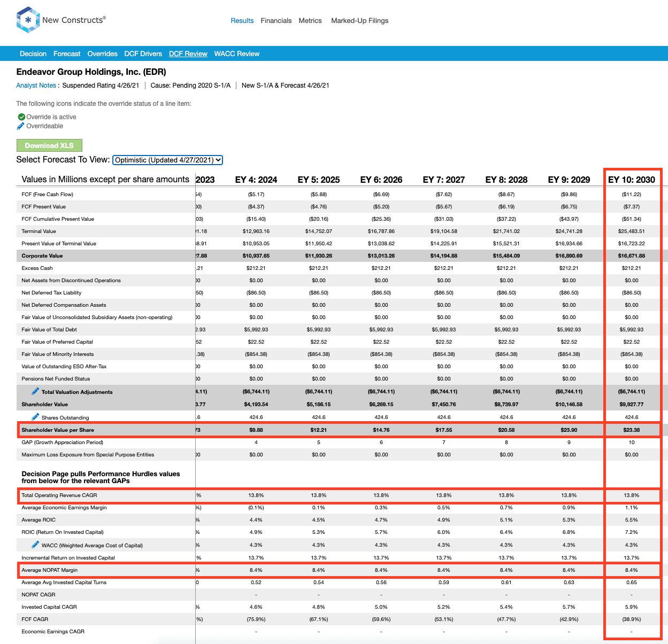Screen dimensions: 668x644
Task: Click the ($51.34) FCF Cumulative Present Value cell
Action: tap(632, 219)
